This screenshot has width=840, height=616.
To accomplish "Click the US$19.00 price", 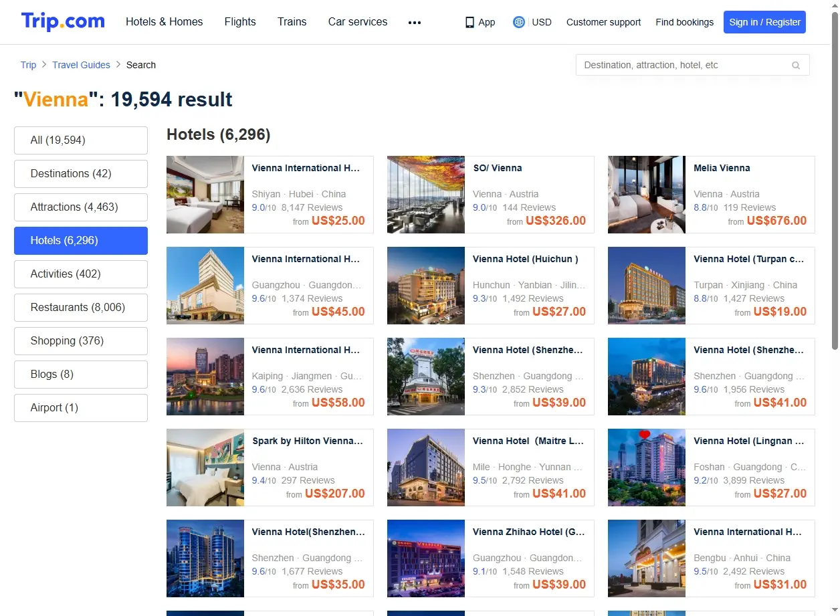I will point(780,312).
